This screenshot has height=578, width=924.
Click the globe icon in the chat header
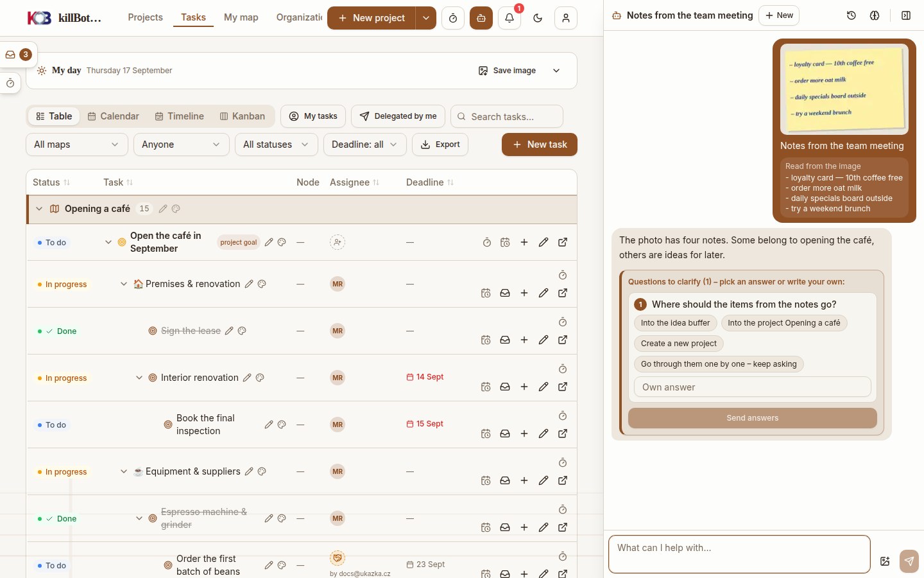tap(875, 15)
